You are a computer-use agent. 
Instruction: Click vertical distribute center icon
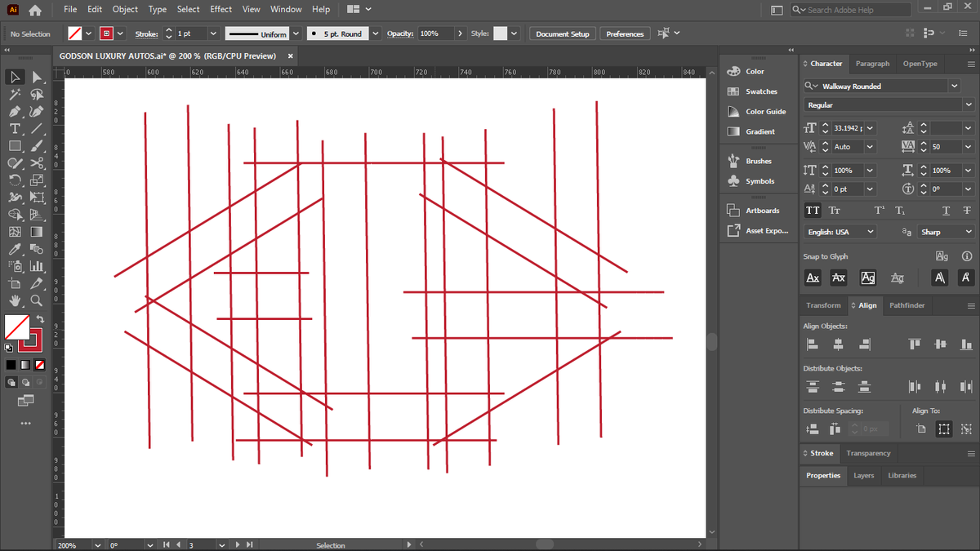[x=839, y=386]
